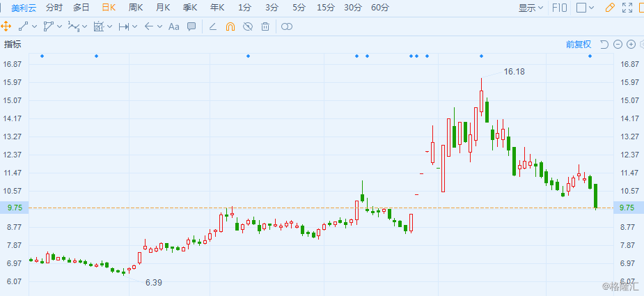Toggle hide drawings crossed-eye icon

pos(248,26)
